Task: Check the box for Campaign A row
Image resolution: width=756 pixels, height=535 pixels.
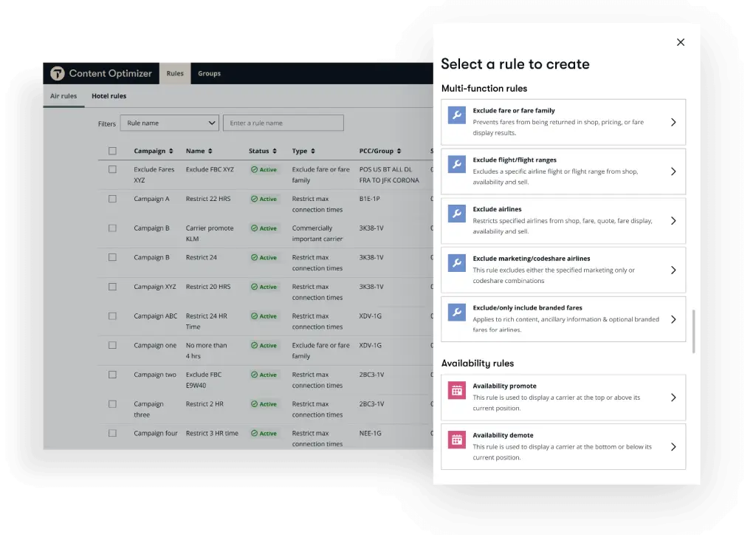Action: click(x=112, y=199)
